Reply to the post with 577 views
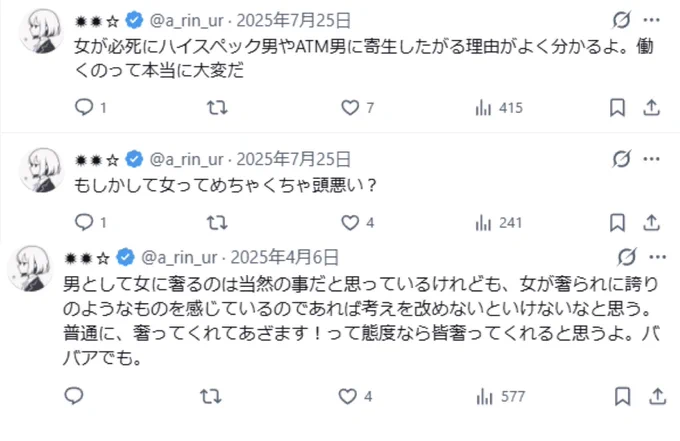Viewport: 680px width, 441px height. [x=74, y=396]
